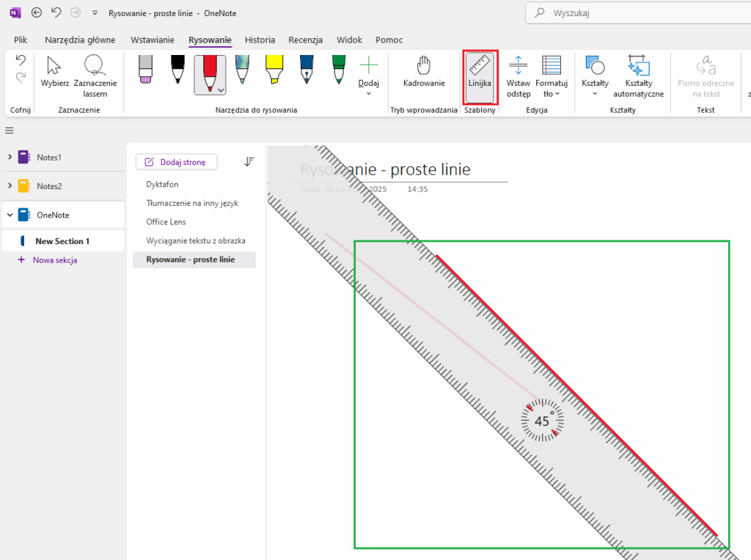Toggle the navigation pane hamburger icon
This screenshot has height=560, width=751.
(10, 130)
